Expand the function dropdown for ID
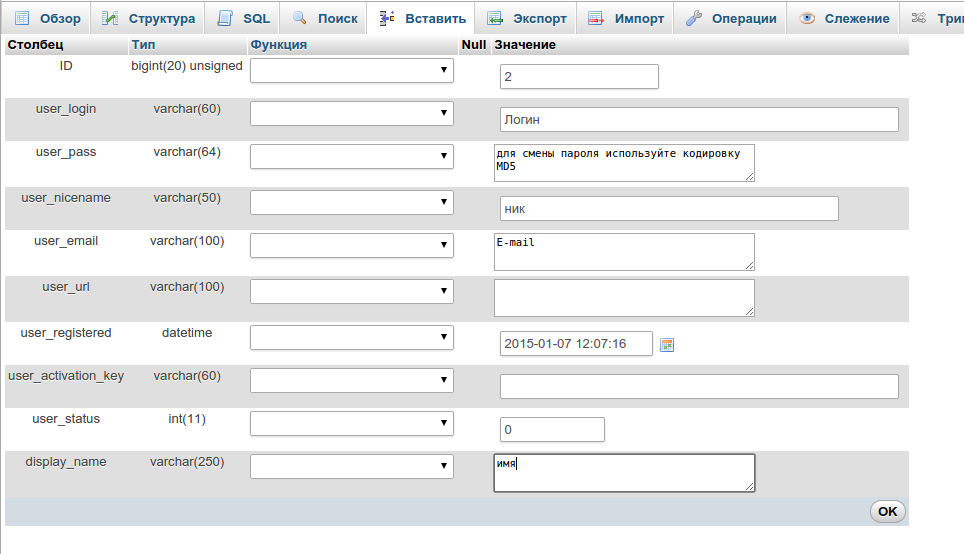 [352, 70]
